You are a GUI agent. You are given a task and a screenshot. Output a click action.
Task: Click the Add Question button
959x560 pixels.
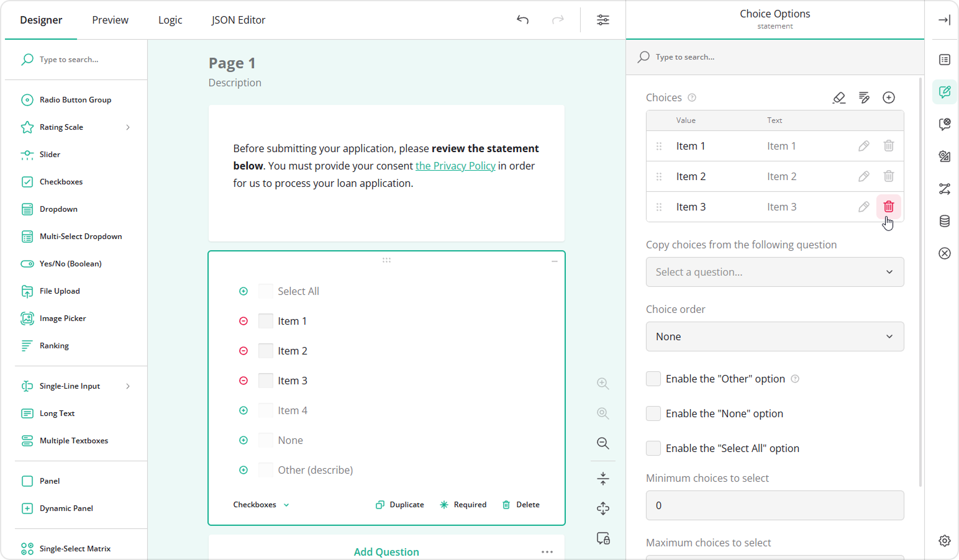point(386,552)
